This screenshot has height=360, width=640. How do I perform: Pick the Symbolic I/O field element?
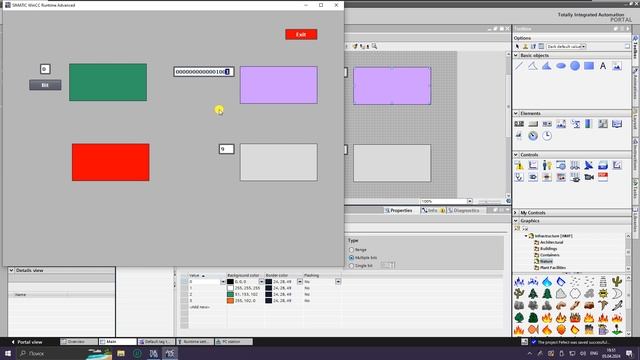pos(547,124)
